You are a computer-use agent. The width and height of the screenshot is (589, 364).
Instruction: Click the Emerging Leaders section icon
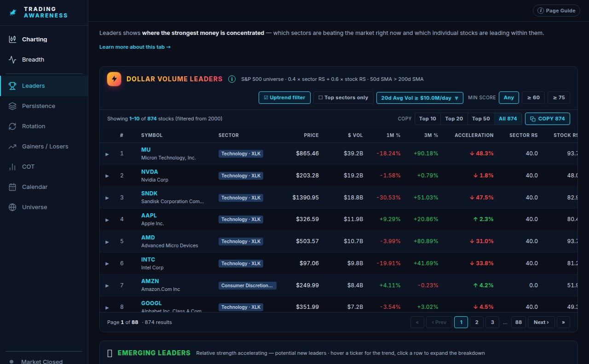[110, 353]
